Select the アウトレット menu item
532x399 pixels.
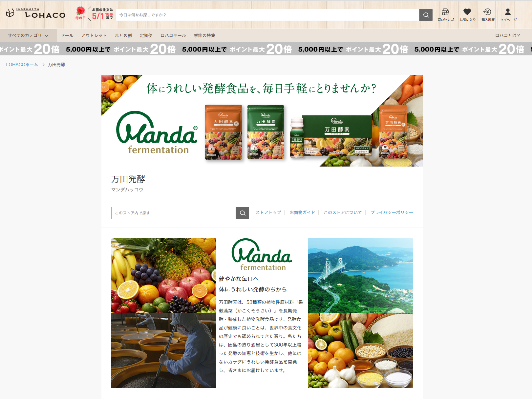coord(94,35)
